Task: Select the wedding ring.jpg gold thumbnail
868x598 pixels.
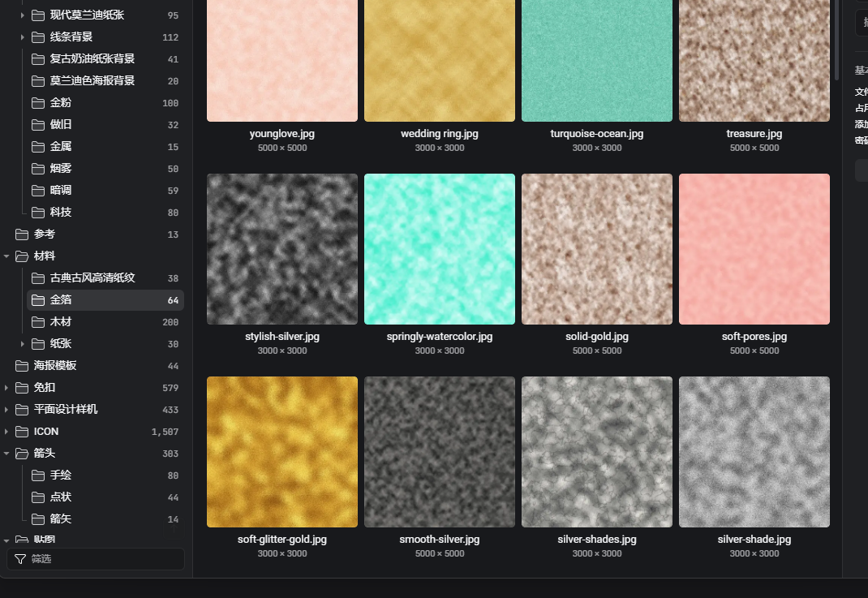Action: pyautogui.click(x=440, y=60)
